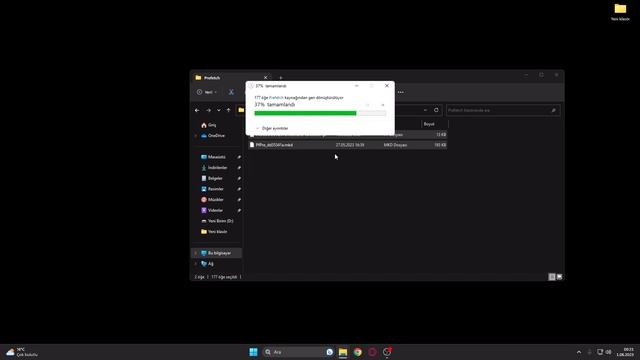Click the taskbar Ara search box
640x360 pixels.
pos(298,352)
